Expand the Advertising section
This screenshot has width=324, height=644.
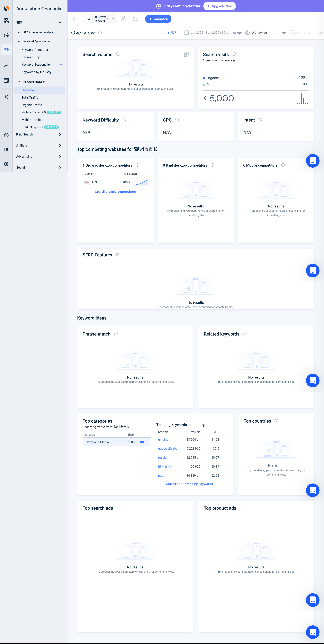click(40, 157)
